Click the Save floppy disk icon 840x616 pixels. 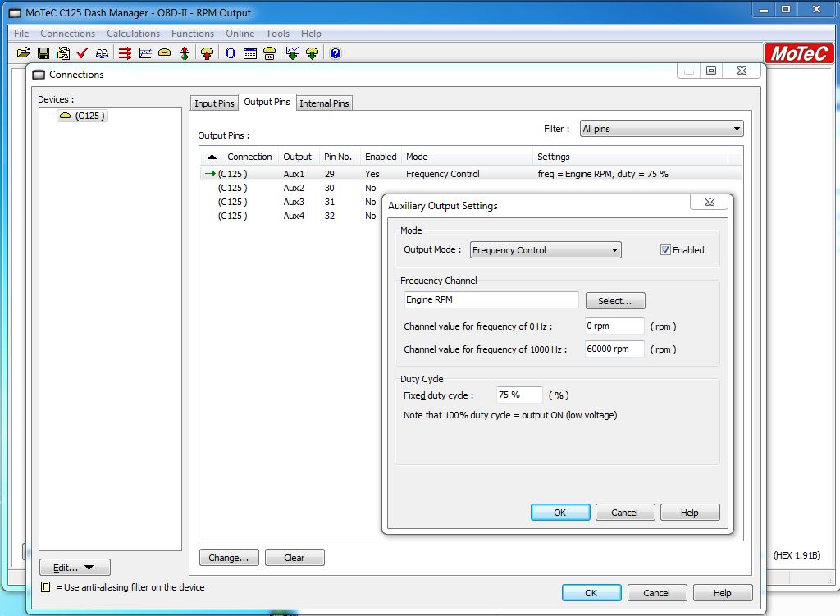[43, 53]
